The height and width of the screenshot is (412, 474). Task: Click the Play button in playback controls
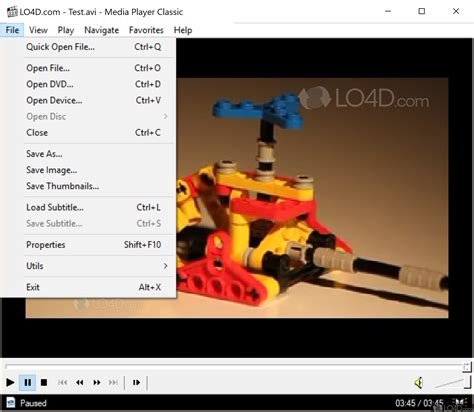point(10,382)
